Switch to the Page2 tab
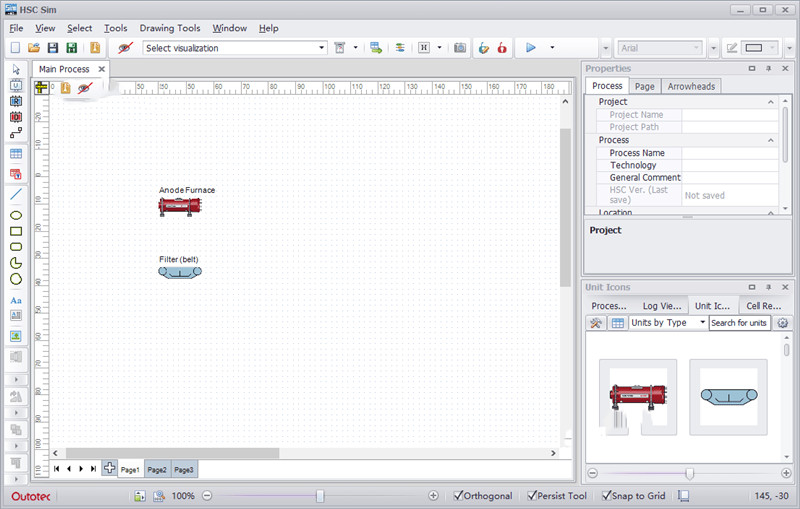 click(157, 470)
